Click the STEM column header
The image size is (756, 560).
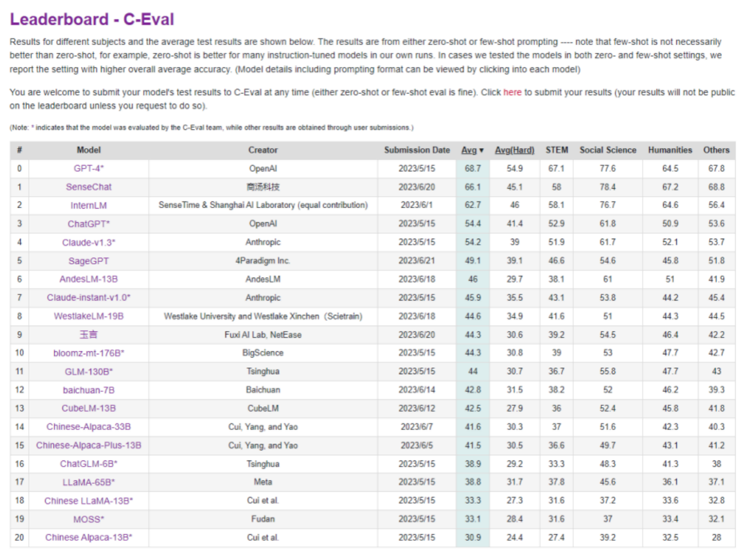[x=557, y=150]
